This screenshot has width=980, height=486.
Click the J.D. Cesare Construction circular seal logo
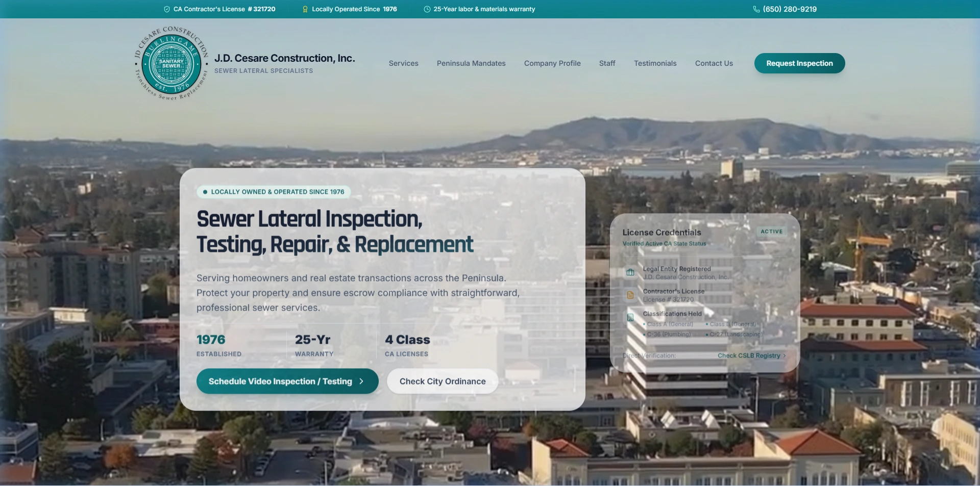click(x=171, y=63)
